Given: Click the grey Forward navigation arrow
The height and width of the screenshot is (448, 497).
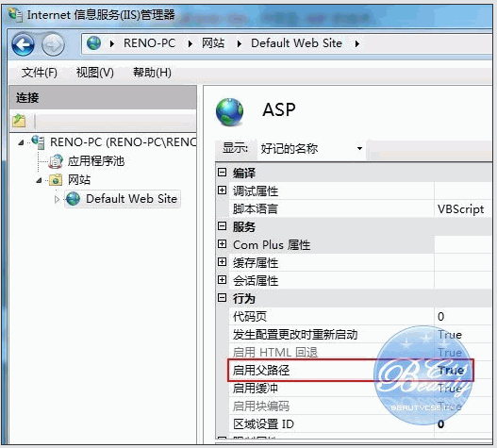Looking at the screenshot, I should tap(53, 44).
